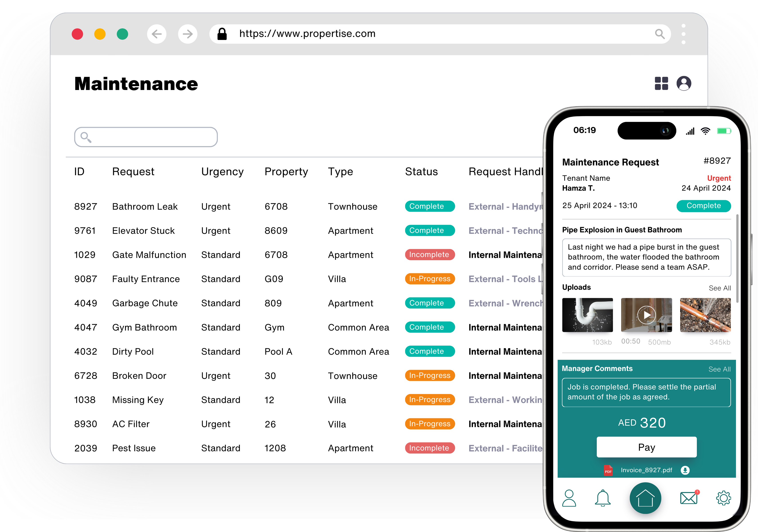Click Incomplete badge for Pest Issue row
This screenshot has height=532, width=758.
click(430, 448)
